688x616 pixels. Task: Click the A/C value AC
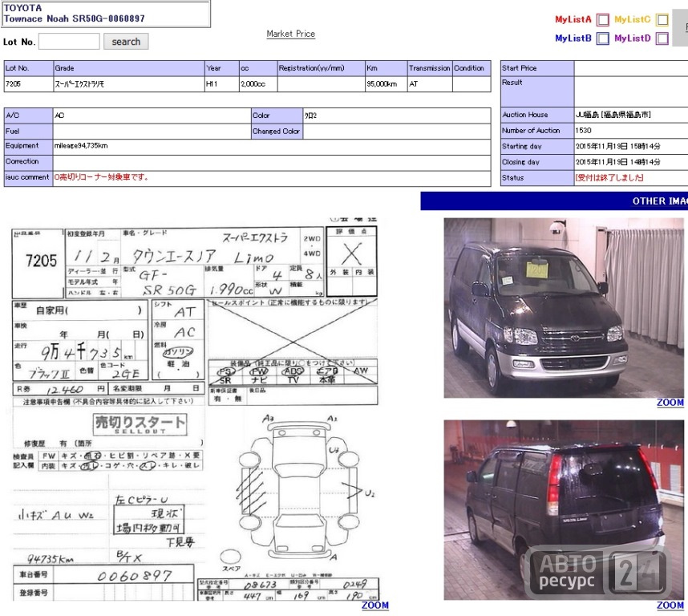tap(59, 115)
